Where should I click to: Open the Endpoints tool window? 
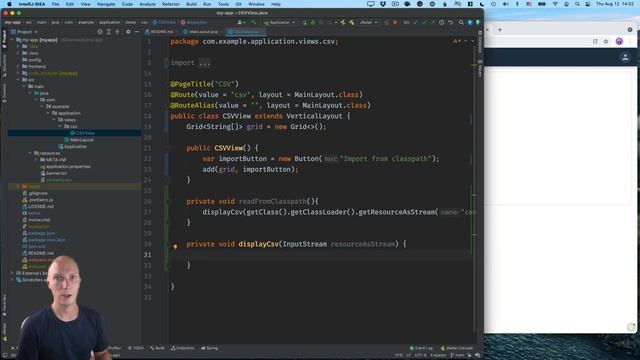182,348
